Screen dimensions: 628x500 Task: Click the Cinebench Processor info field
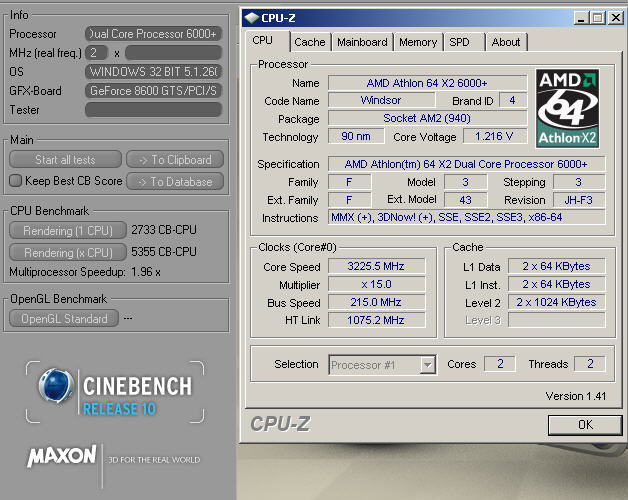tap(153, 34)
